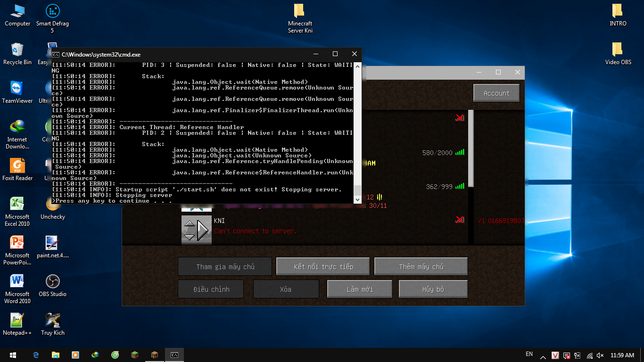Switch to the cmd.exe taskbar button
This screenshot has width=644, height=362.
point(174,355)
